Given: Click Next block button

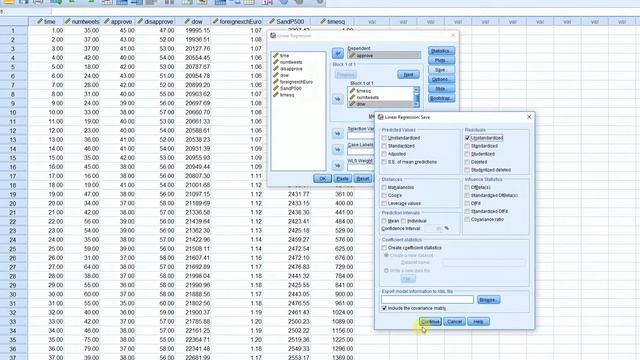Looking at the screenshot, I should 408,75.
